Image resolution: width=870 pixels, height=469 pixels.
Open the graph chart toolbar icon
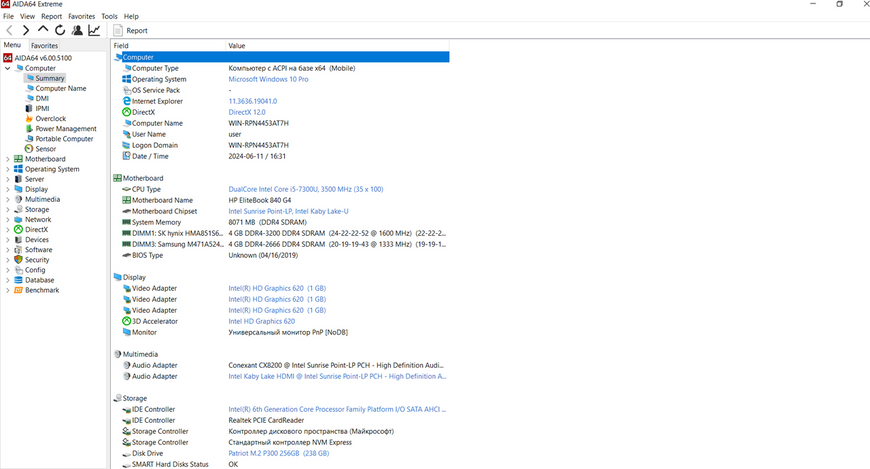coord(94,31)
